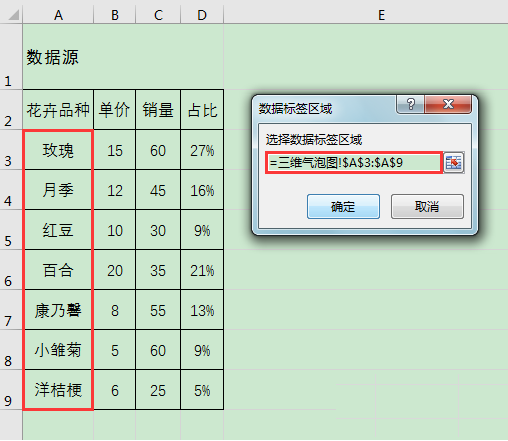Select the 玫瑰 cell
This screenshot has height=441, width=508.
pyautogui.click(x=58, y=150)
